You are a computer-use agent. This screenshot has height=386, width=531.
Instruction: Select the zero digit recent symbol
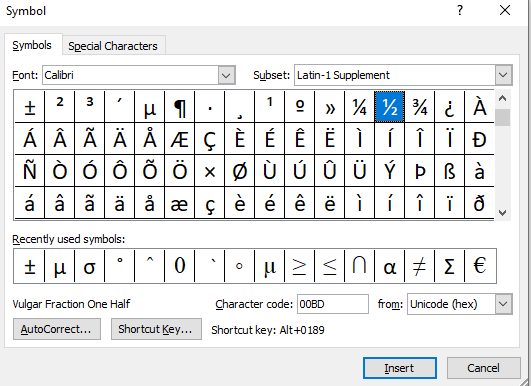tap(179, 266)
